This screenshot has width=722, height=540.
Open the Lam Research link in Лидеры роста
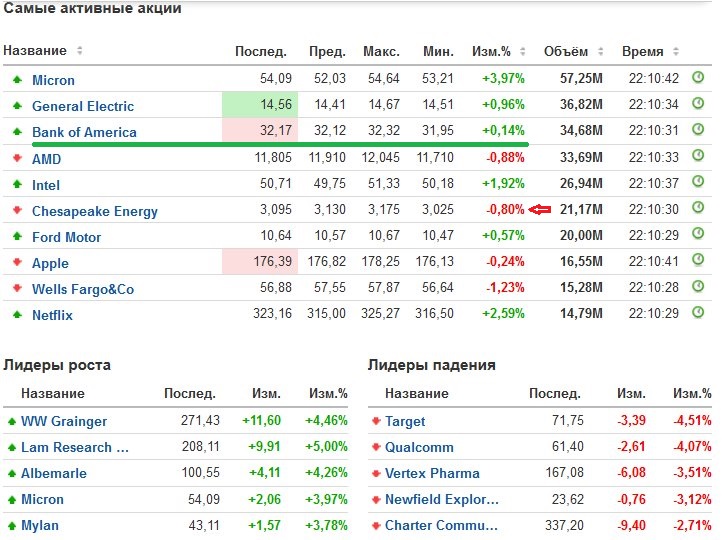pos(75,447)
